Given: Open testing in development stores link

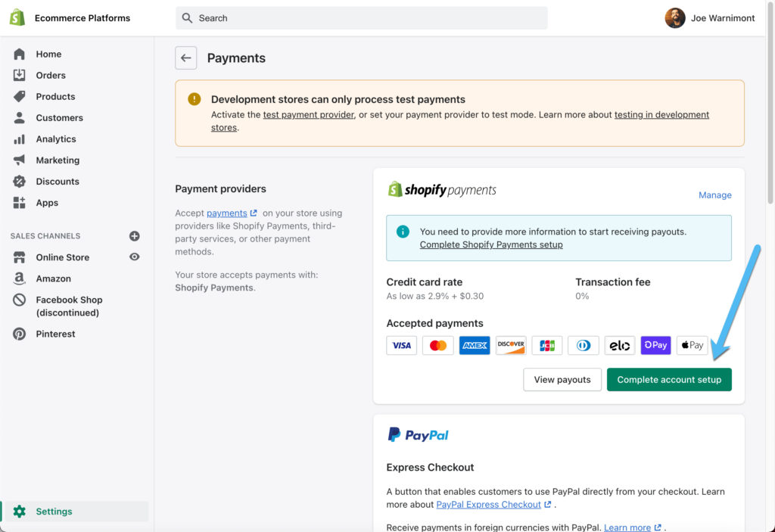Looking at the screenshot, I should pos(661,115).
